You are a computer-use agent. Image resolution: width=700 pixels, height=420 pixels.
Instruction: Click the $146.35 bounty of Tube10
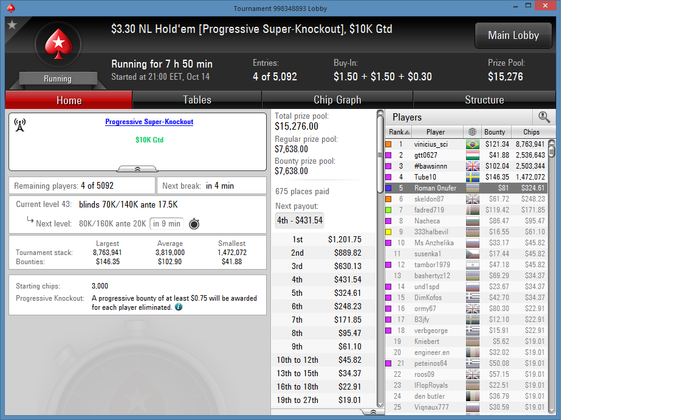pyautogui.click(x=497, y=177)
